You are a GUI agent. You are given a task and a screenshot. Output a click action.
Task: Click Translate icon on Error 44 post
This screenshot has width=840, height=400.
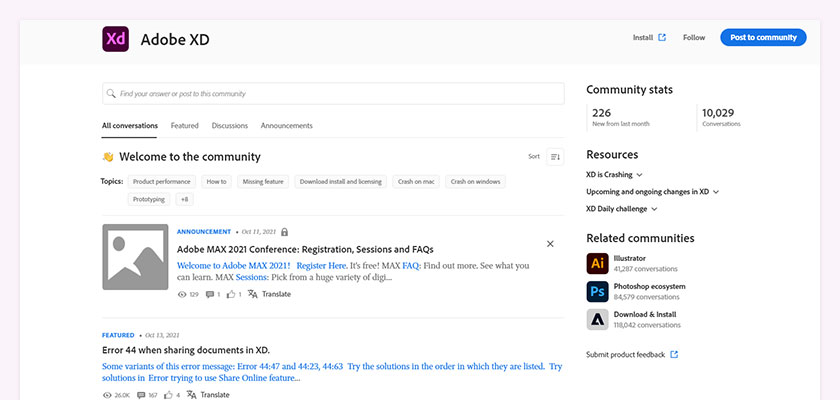[191, 394]
